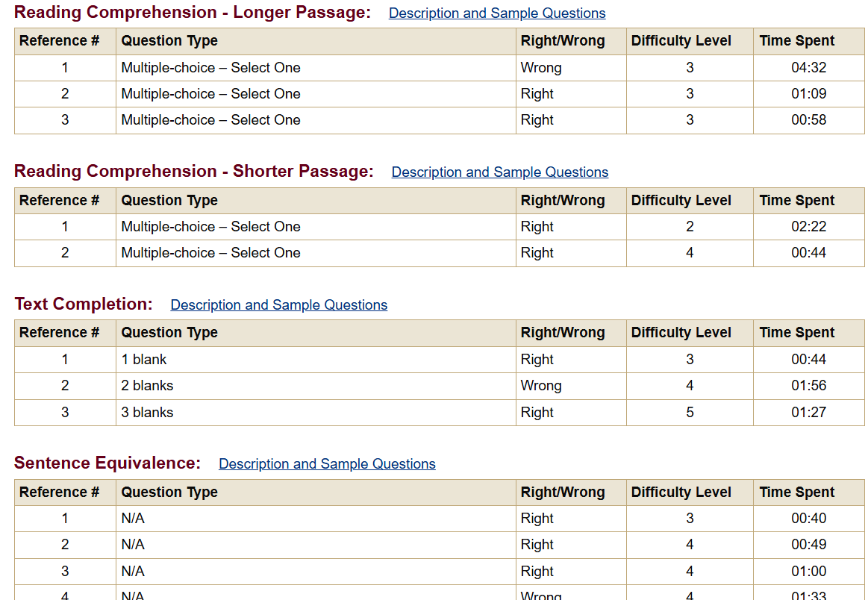Click "Wrong" in the 04:32 Longer Passage row
Screen dimensions: 868x600
[x=541, y=67]
